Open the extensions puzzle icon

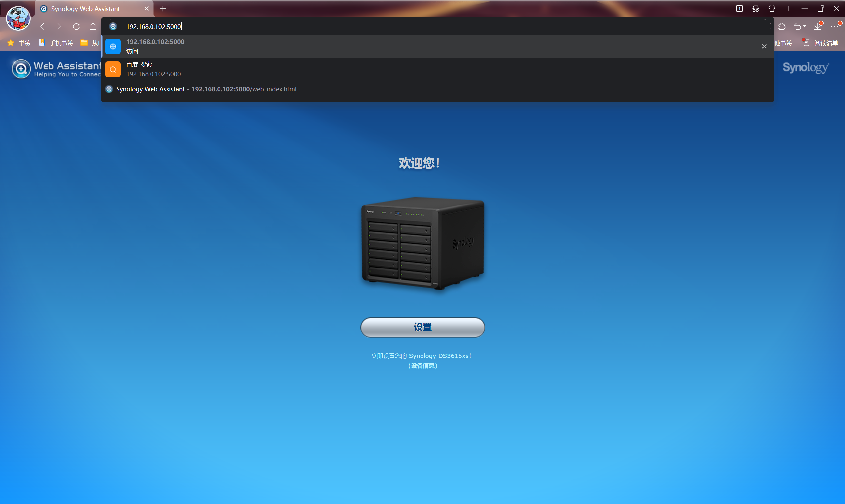coord(782,26)
